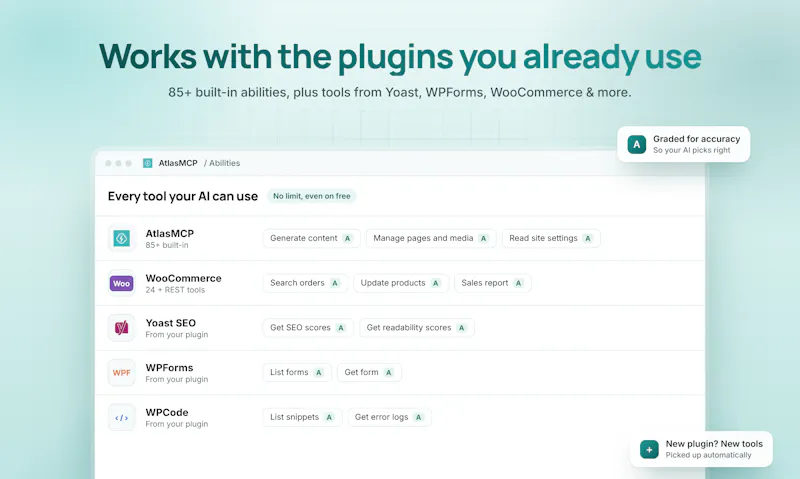Select the Generate content ability chip
The height and width of the screenshot is (479, 800).
coord(312,238)
